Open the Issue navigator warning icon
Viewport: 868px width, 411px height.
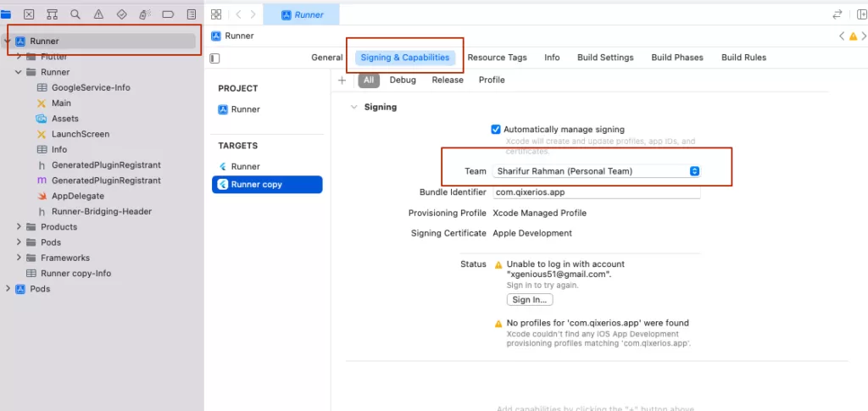[x=98, y=14]
